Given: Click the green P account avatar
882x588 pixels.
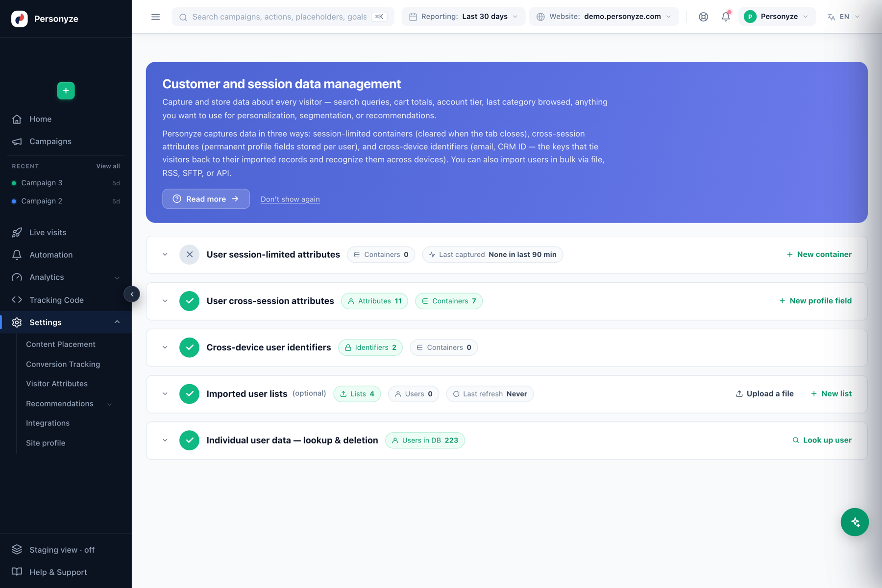Looking at the screenshot, I should pyautogui.click(x=750, y=17).
